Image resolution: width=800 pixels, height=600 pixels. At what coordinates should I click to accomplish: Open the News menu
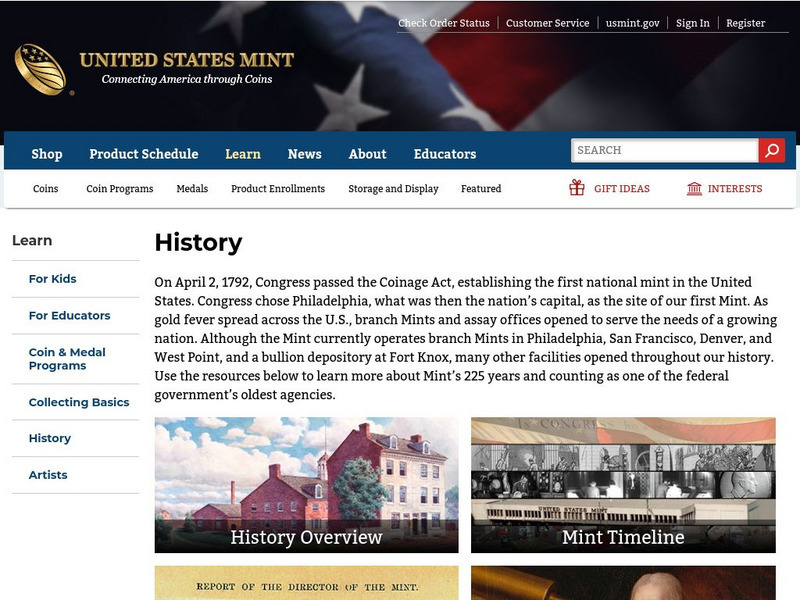[x=305, y=154]
